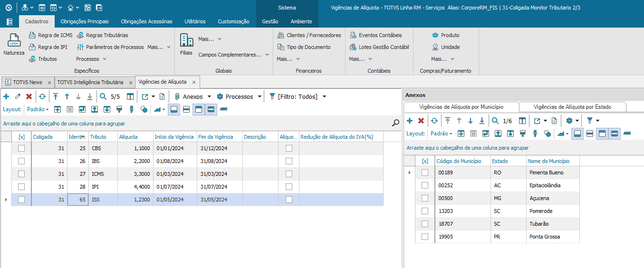Check the selection box for ISS row
The height and width of the screenshot is (268, 644).
click(x=21, y=200)
